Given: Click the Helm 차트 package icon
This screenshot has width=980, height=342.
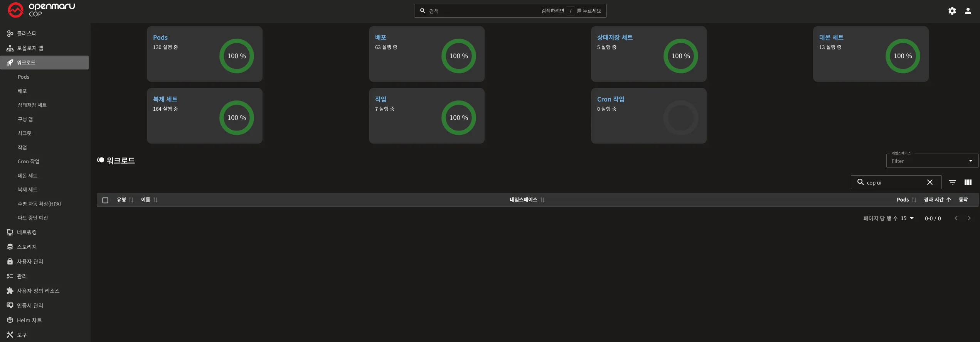Looking at the screenshot, I should click(10, 320).
